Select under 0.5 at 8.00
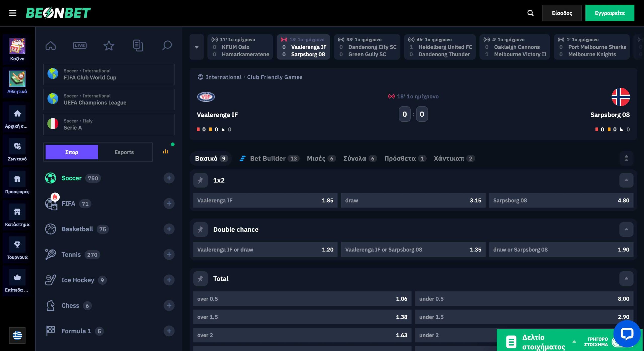This screenshot has height=351, width=644. (x=524, y=299)
